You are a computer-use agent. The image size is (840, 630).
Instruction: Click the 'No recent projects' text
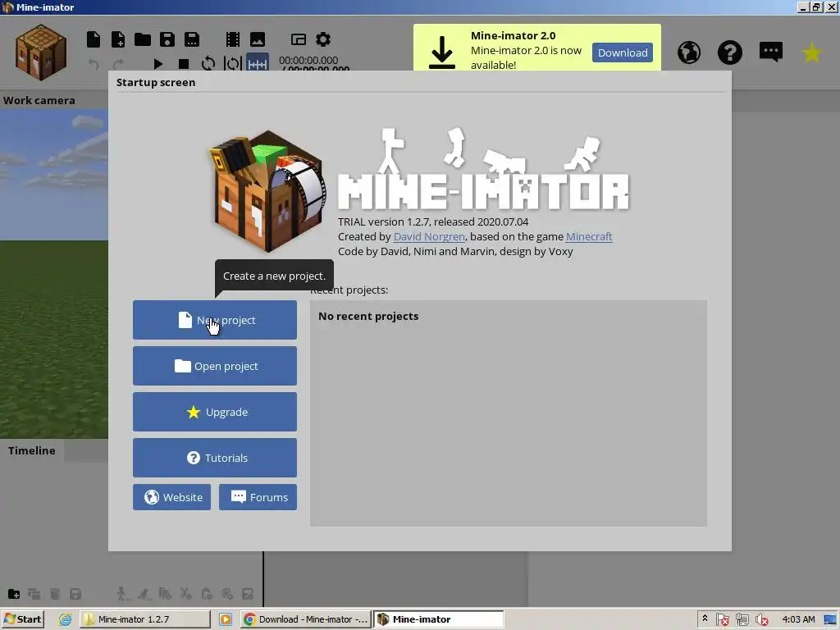[368, 316]
